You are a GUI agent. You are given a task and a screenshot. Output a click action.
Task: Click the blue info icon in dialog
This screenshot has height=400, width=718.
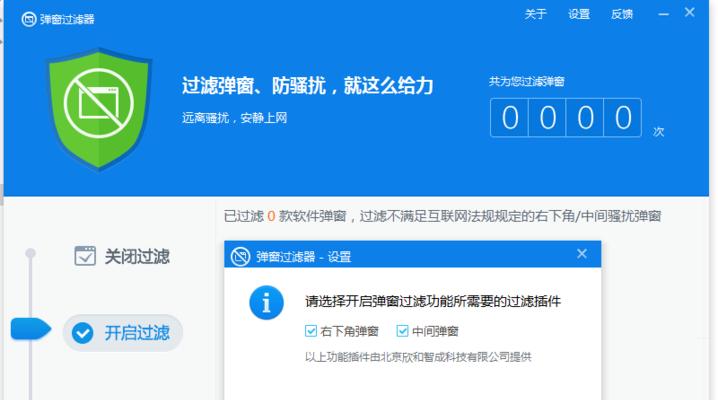266,303
